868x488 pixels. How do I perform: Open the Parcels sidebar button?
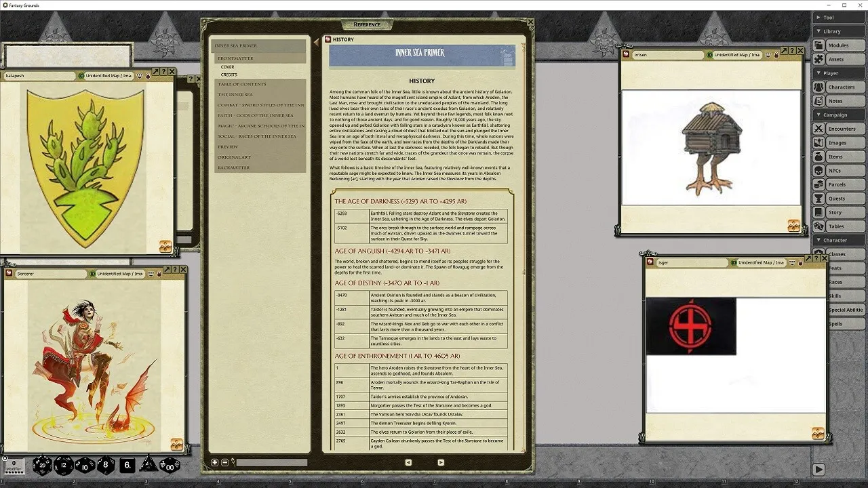click(838, 184)
